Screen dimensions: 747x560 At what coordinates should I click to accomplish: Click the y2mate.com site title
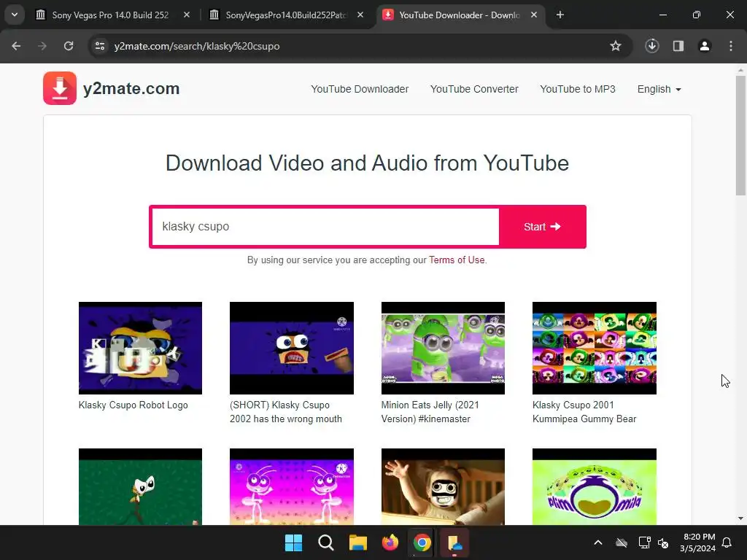coord(131,88)
